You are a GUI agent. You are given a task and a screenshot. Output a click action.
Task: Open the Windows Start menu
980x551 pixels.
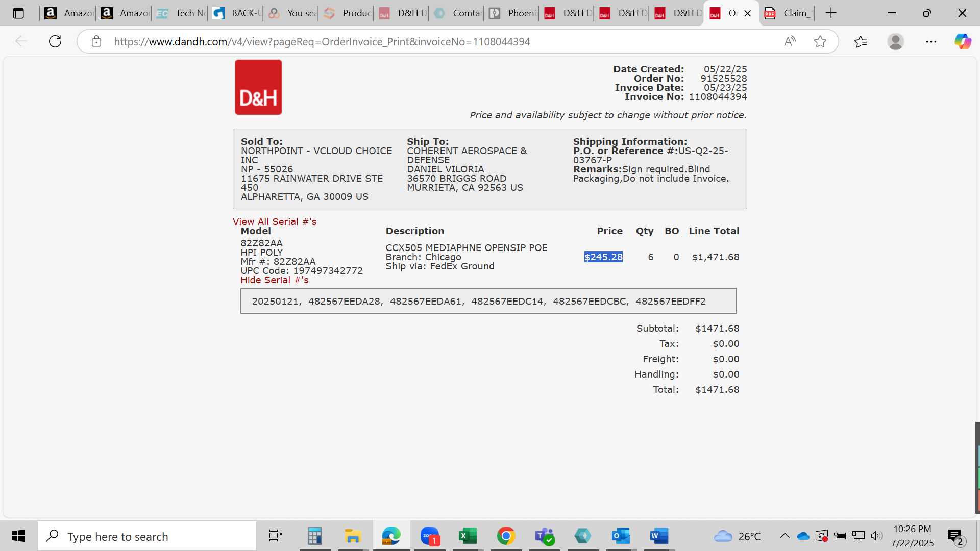click(x=18, y=536)
